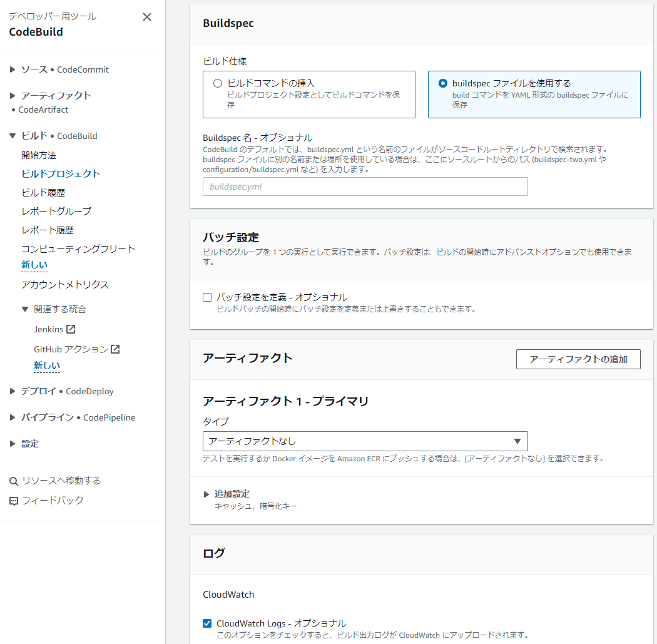657x644 pixels.
Task: Uncheck CloudWatch Logs checkbox
Action: coord(207,623)
